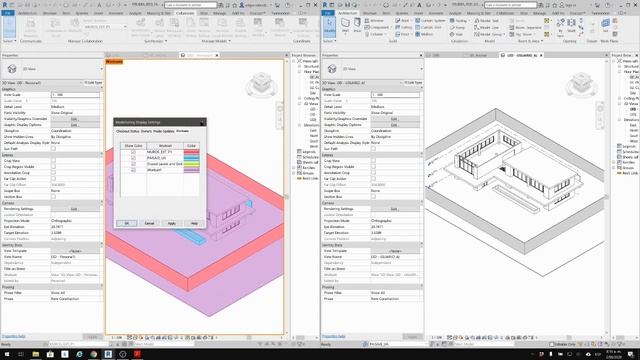Click Help in Worksharing Display Settings
This screenshot has width=640, height=360.
tap(194, 223)
